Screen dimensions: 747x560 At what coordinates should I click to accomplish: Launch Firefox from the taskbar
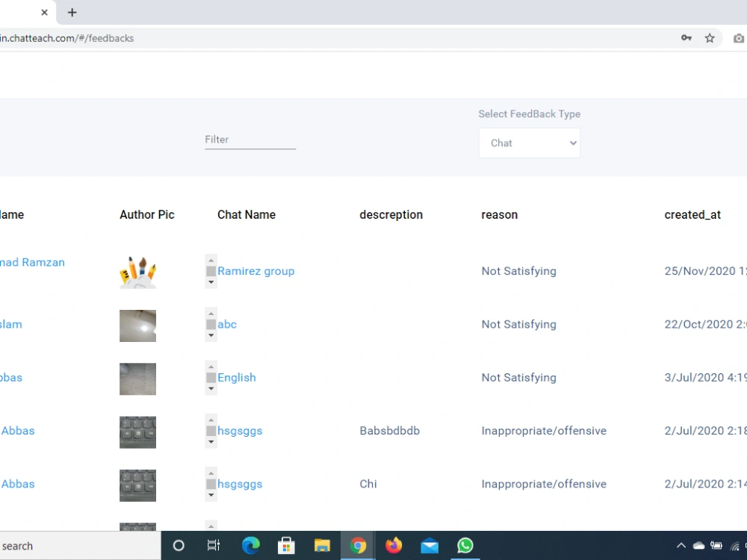(394, 545)
